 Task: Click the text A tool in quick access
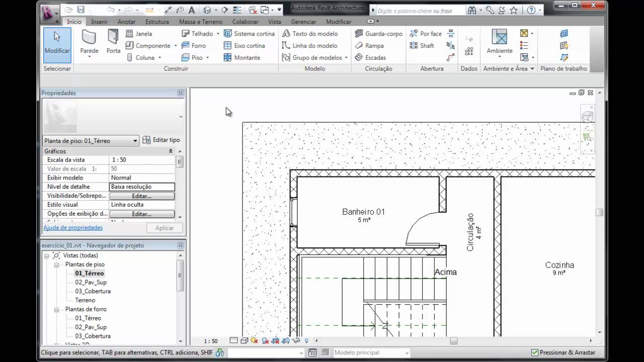coord(192,10)
